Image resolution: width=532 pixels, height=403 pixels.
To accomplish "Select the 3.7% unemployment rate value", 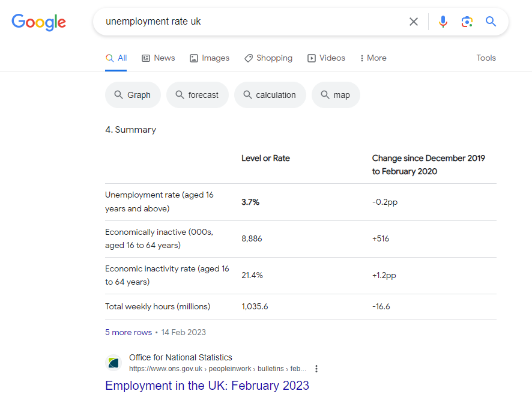I will tap(250, 202).
